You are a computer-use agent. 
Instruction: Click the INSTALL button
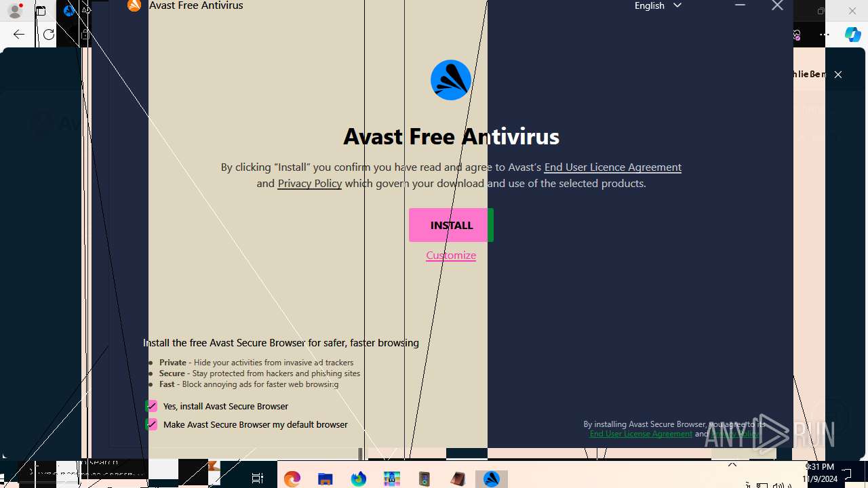451,225
